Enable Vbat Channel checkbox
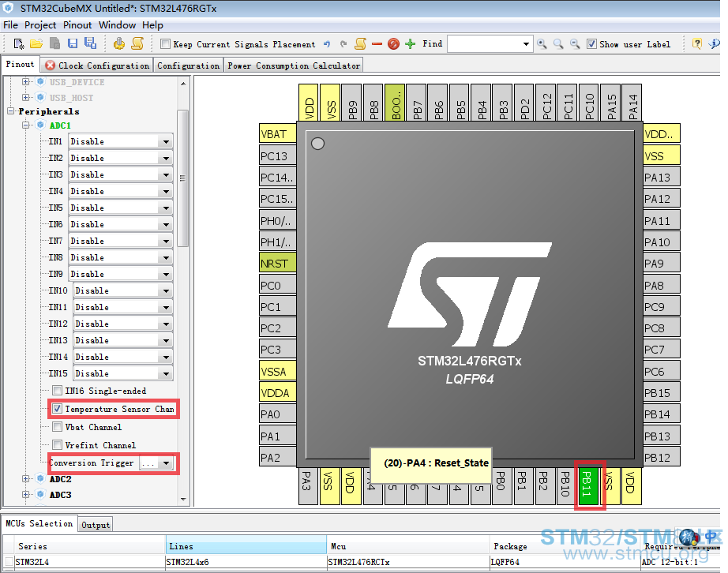The image size is (728, 573). [x=57, y=427]
